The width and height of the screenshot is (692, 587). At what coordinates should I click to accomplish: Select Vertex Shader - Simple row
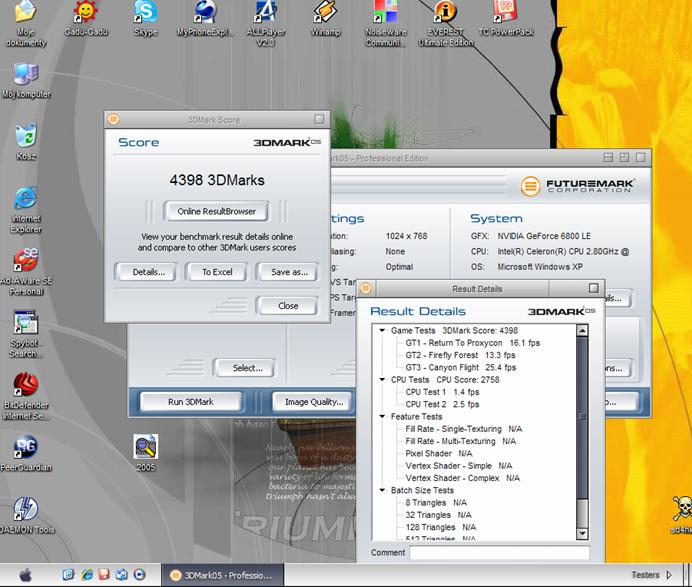tap(459, 466)
